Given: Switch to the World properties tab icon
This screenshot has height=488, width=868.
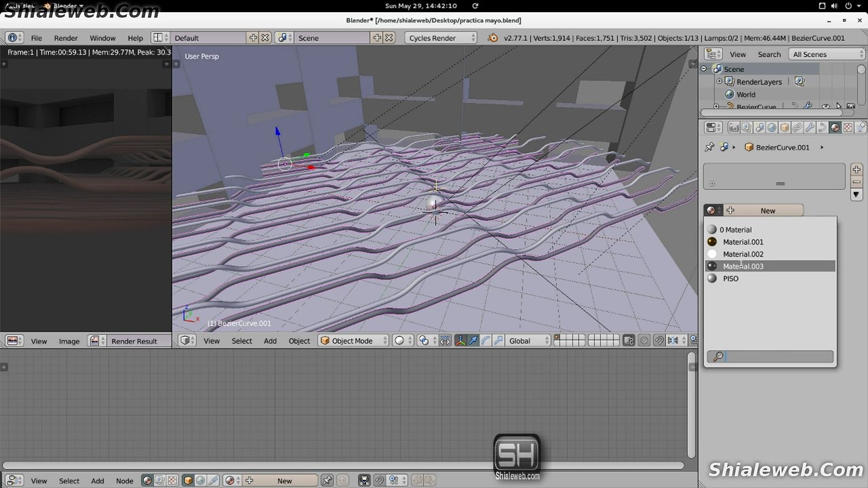Looking at the screenshot, I should point(772,127).
